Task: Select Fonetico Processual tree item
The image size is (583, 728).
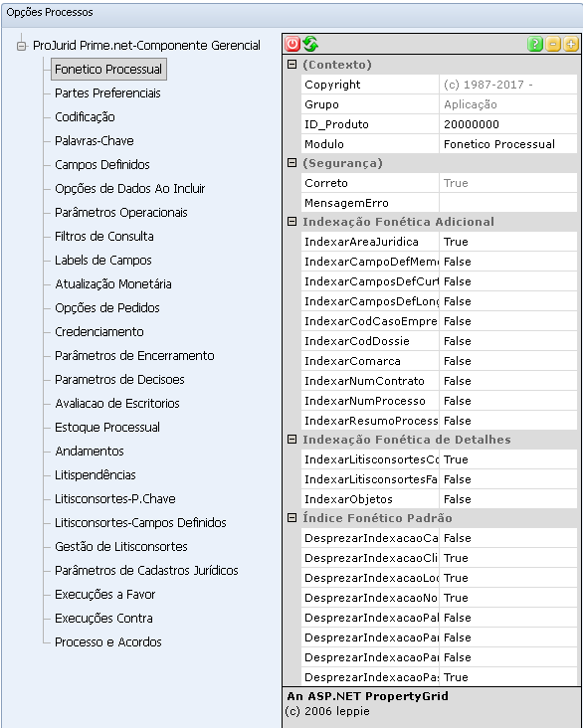Action: (108, 70)
